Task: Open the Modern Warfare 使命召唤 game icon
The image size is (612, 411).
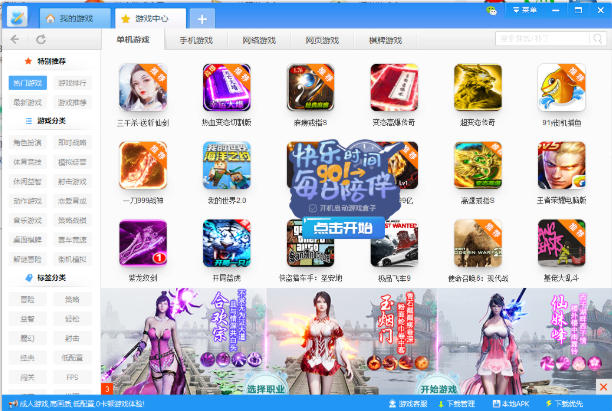Action: click(478, 243)
